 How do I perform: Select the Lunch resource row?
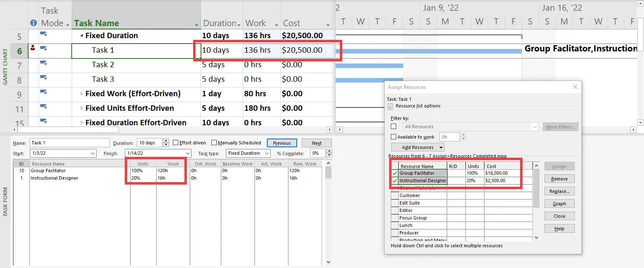[462, 225]
